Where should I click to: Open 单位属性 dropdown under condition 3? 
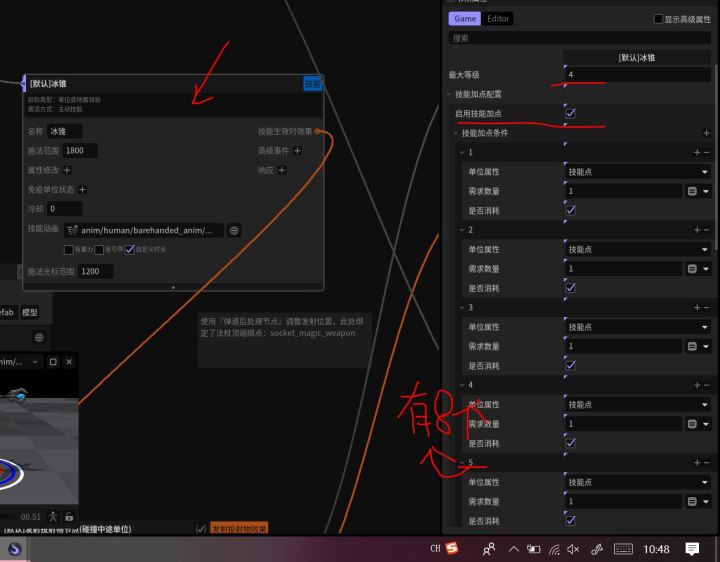click(637, 327)
